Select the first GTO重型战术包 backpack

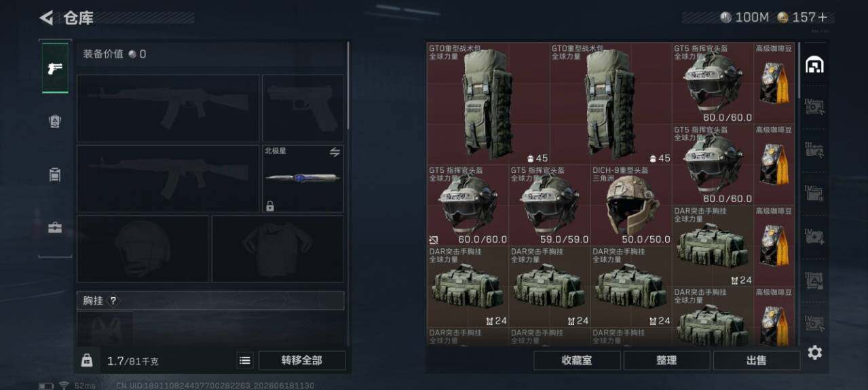pyautogui.click(x=488, y=104)
